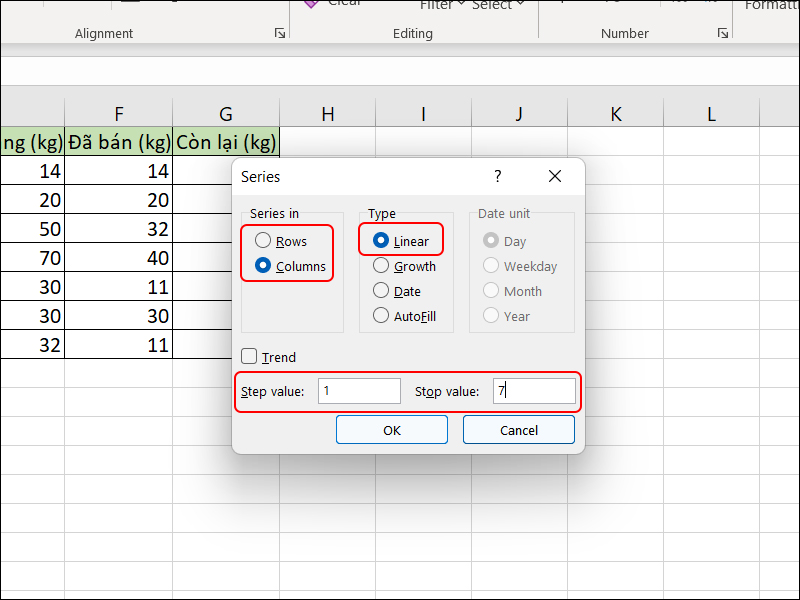Screen dimensions: 800x600
Task: Choose the AutoFill series type
Action: pyautogui.click(x=381, y=316)
